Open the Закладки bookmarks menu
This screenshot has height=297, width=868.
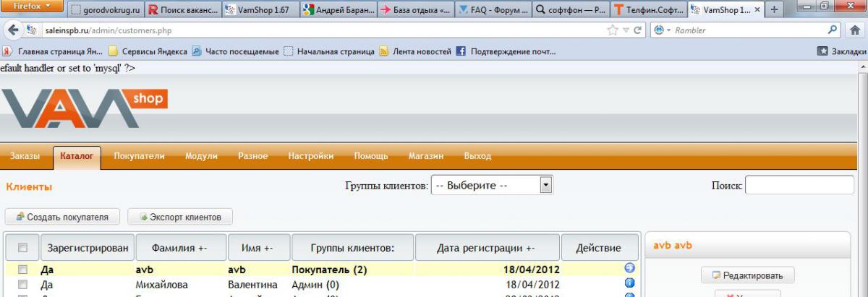(x=842, y=51)
